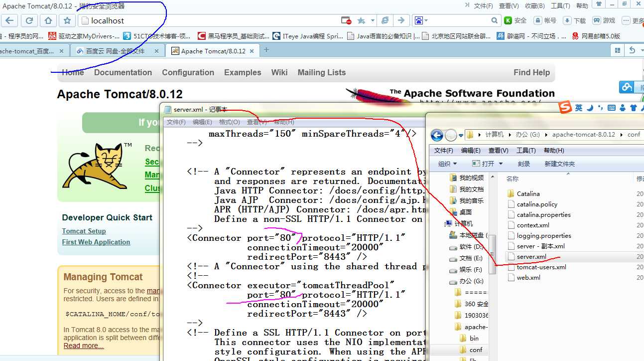The height and width of the screenshot is (361, 644).
Task: Open the 安全 security shield button
Action: point(515,20)
